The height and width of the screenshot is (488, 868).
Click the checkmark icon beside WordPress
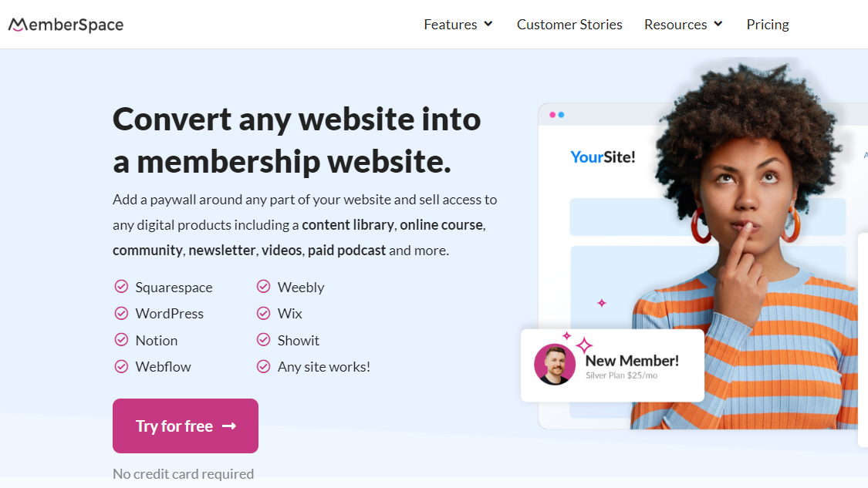coord(121,313)
